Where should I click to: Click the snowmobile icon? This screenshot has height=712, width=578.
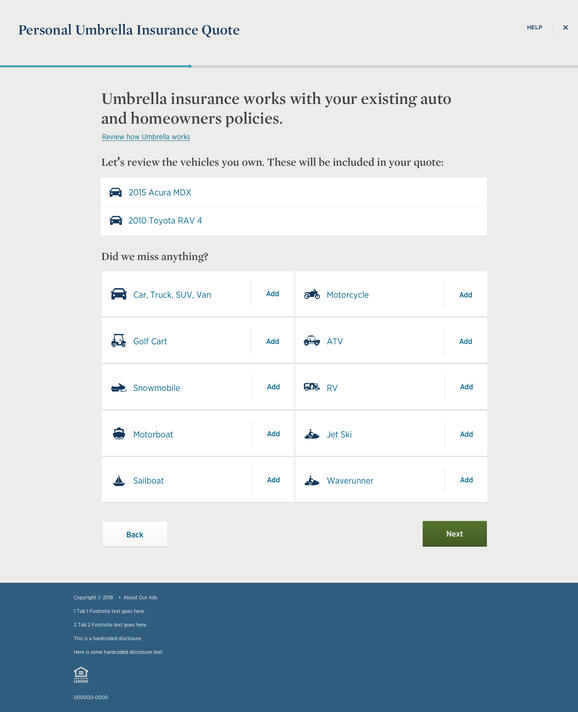[x=119, y=388]
